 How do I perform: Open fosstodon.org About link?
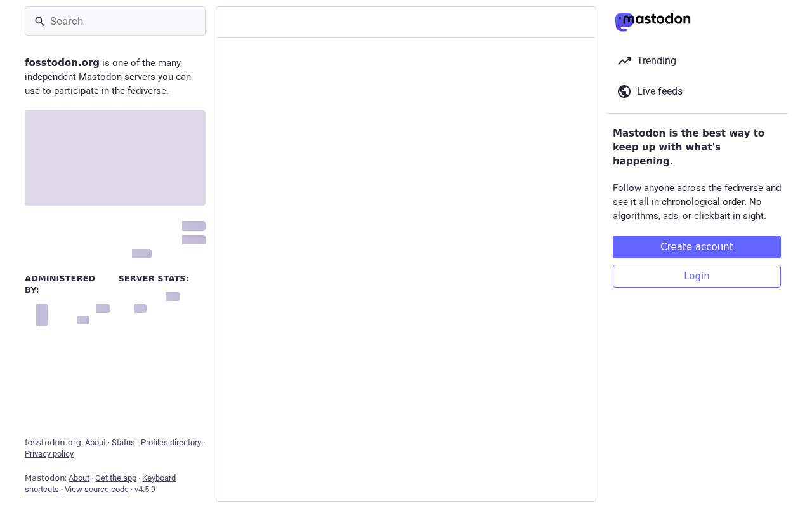(95, 443)
